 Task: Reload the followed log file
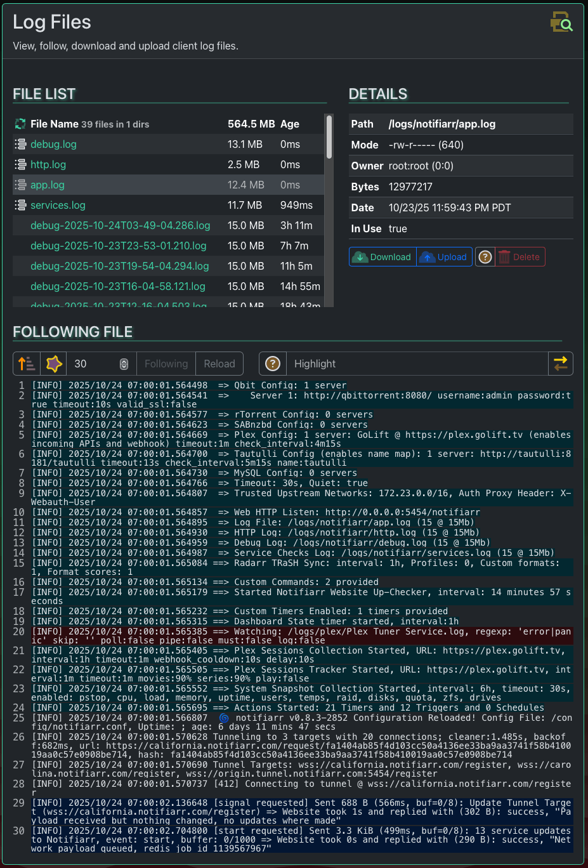tap(219, 364)
